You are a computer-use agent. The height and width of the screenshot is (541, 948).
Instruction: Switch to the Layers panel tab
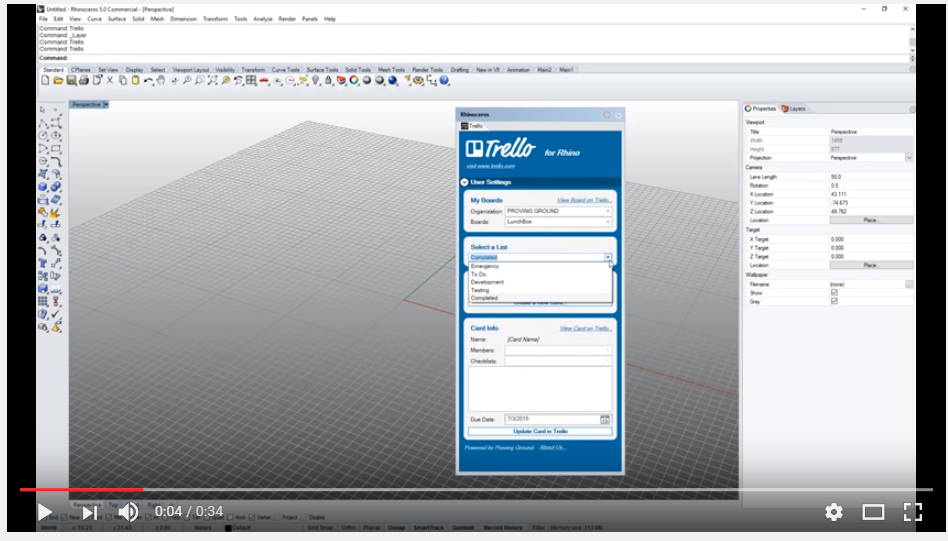pyautogui.click(x=794, y=109)
